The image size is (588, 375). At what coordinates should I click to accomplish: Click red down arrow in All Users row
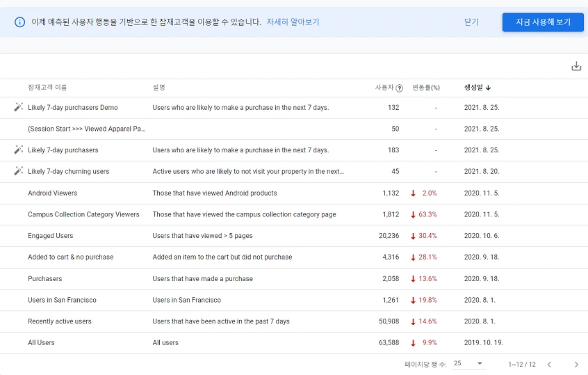(414, 343)
